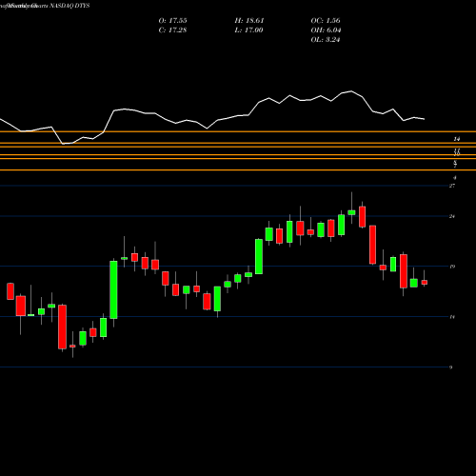476x476 pixels.
Task: Click the open value O: 17.55
Action: pos(172,21)
